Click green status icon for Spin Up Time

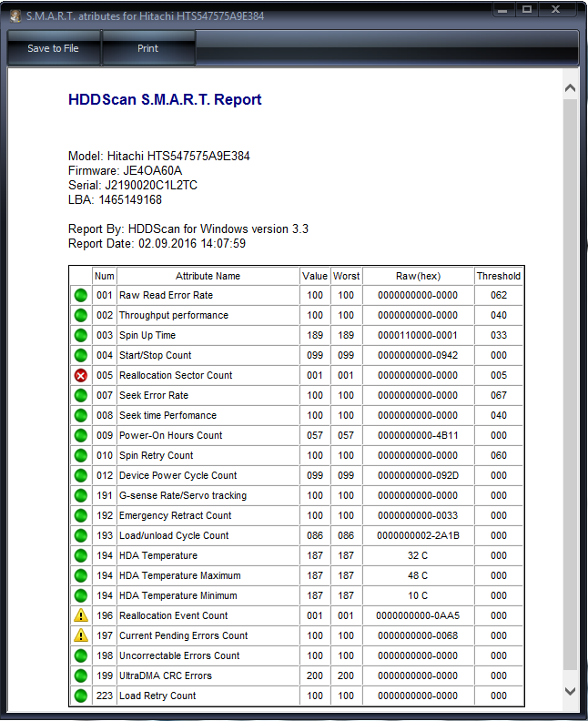click(81, 335)
